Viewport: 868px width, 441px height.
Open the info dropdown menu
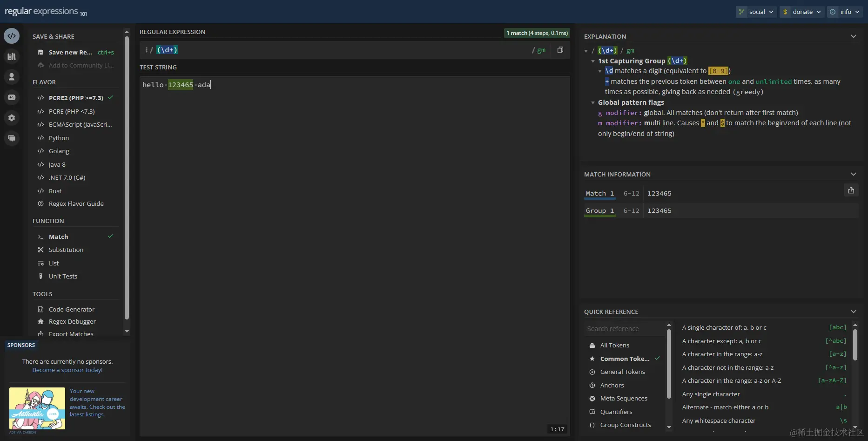coord(845,12)
